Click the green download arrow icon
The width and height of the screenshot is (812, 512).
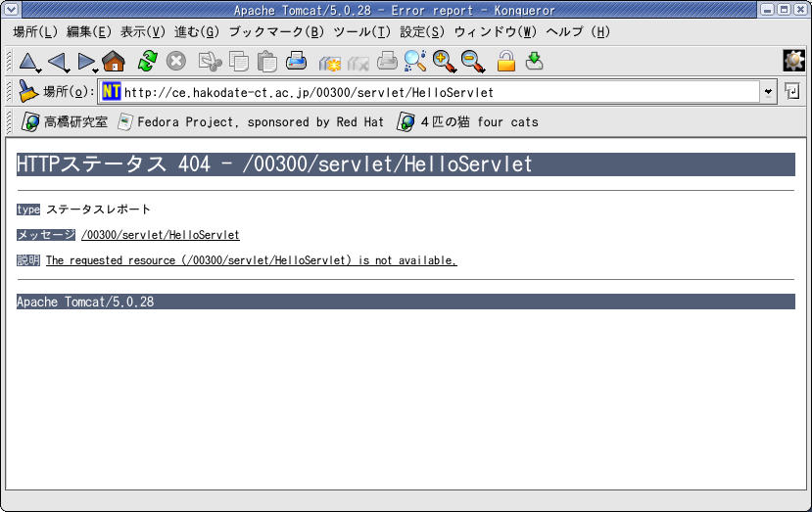[534, 61]
